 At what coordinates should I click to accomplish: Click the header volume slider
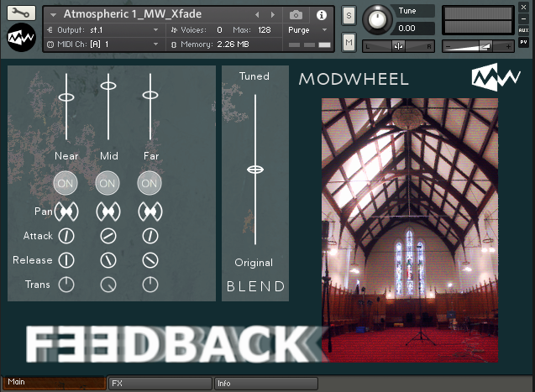[478, 46]
